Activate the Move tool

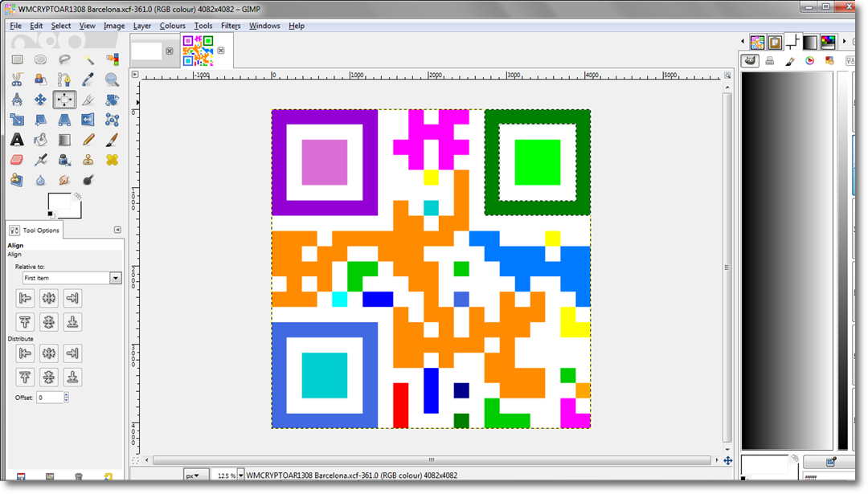tap(40, 100)
